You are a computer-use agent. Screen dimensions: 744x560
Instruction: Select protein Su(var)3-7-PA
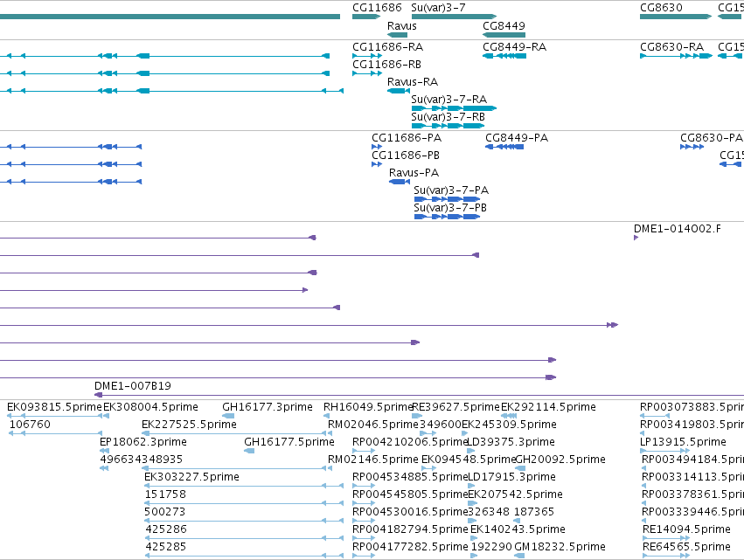click(x=447, y=199)
